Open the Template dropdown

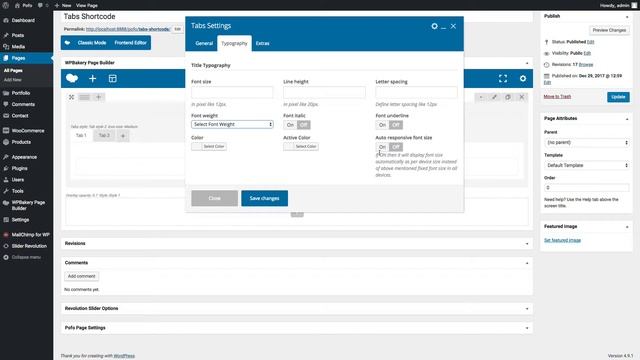[x=587, y=165]
